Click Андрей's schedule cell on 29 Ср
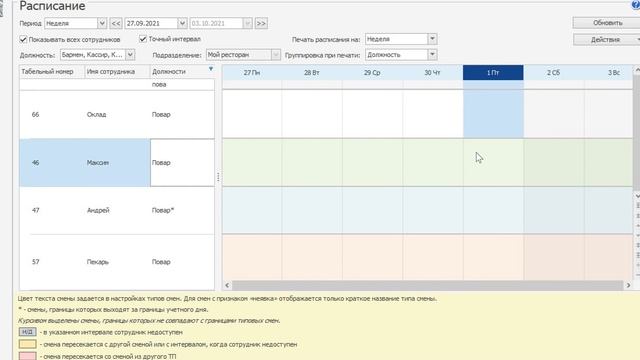The image size is (640, 360). [372, 210]
